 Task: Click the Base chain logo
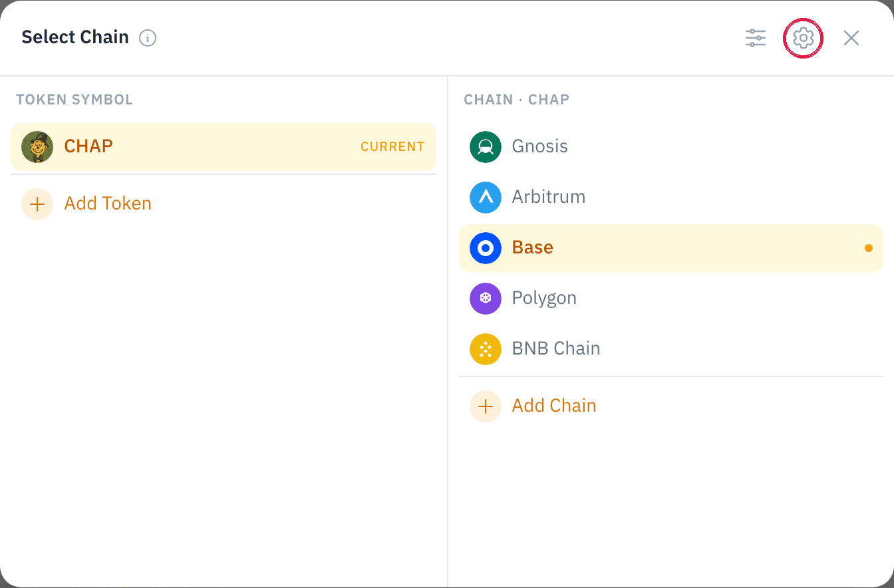486,248
